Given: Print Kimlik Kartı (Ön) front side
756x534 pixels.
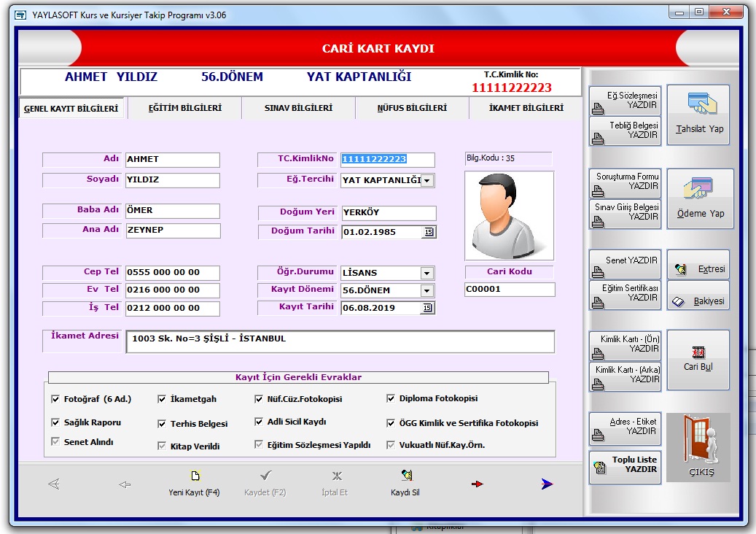Looking at the screenshot, I should tap(625, 346).
